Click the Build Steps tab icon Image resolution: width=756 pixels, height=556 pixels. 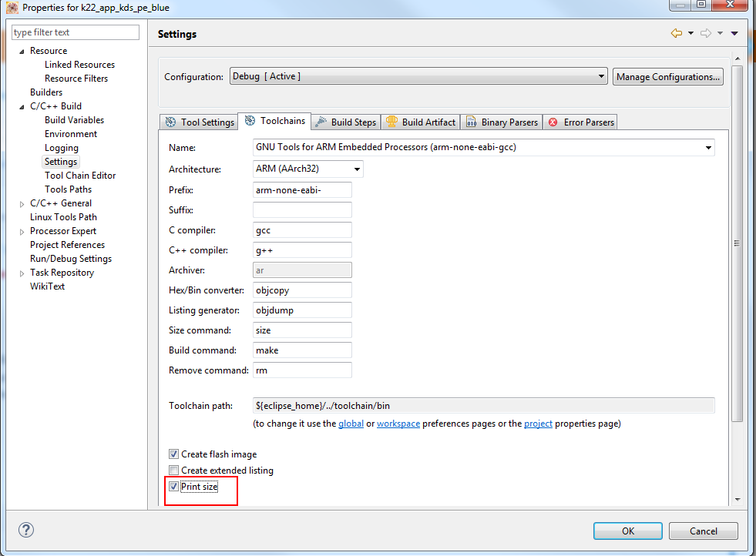point(321,122)
